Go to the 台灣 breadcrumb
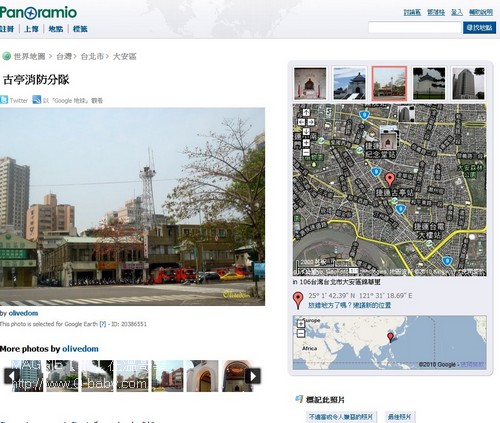 point(64,56)
